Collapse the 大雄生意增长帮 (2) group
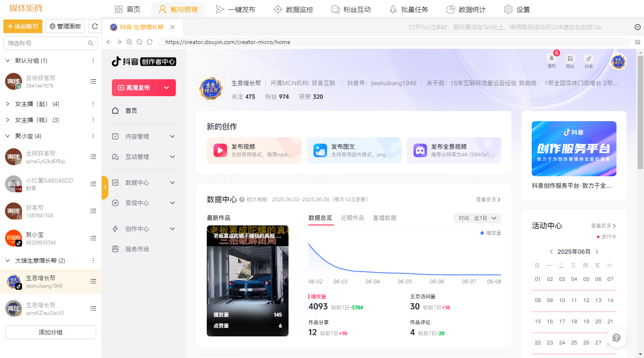Image resolution: width=644 pixels, height=358 pixels. point(8,261)
